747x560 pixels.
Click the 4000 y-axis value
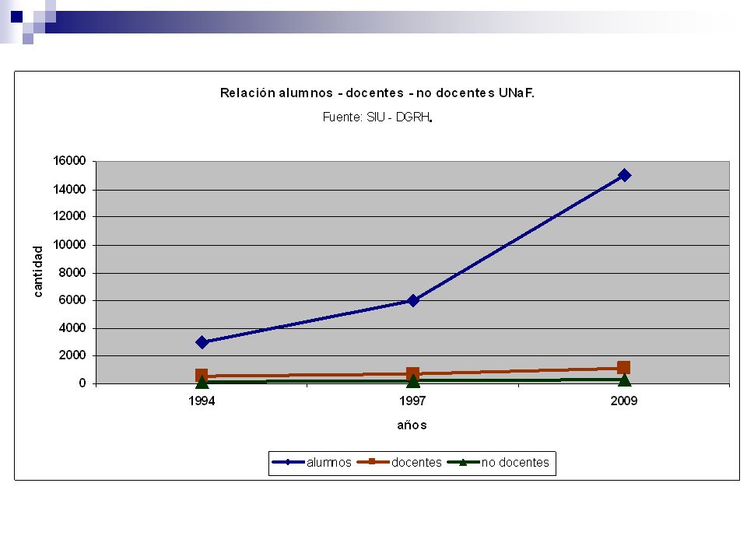point(72,328)
